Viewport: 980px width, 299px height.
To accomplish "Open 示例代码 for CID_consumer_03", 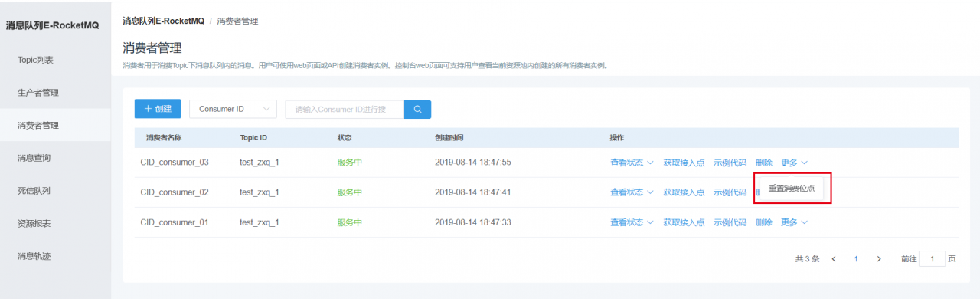I will click(730, 163).
